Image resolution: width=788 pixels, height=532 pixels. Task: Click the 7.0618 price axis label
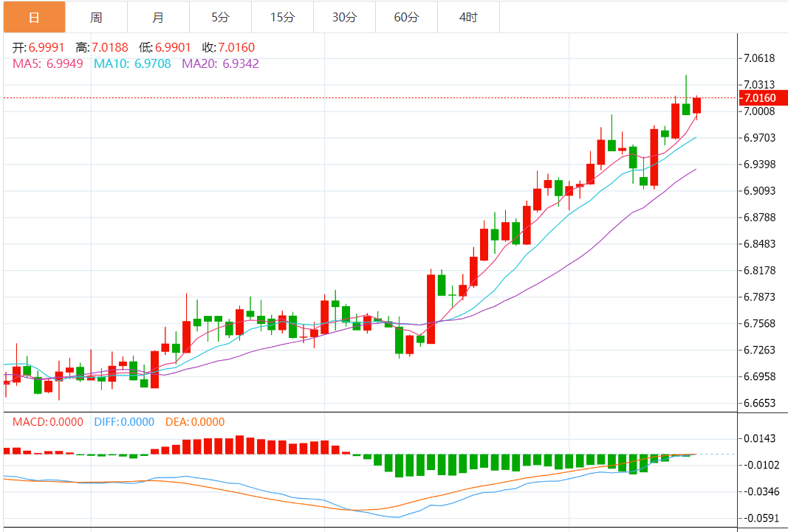click(x=759, y=58)
